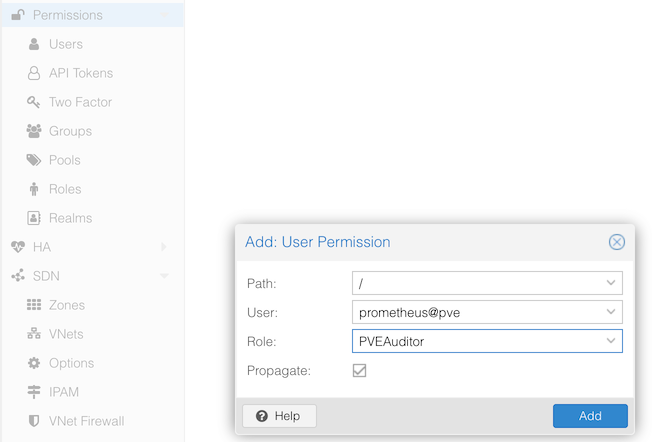Open the Path dropdown

611,283
